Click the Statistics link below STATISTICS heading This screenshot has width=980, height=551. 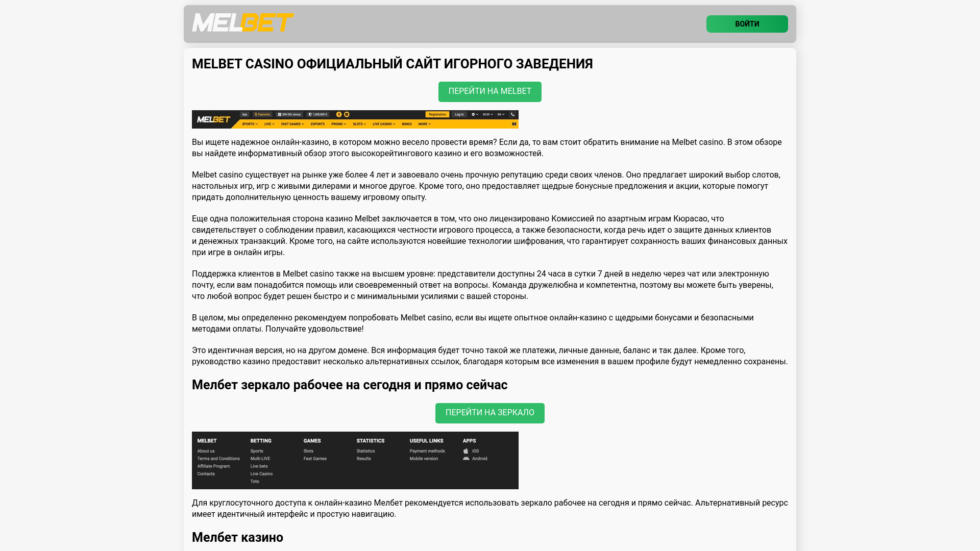click(x=365, y=451)
